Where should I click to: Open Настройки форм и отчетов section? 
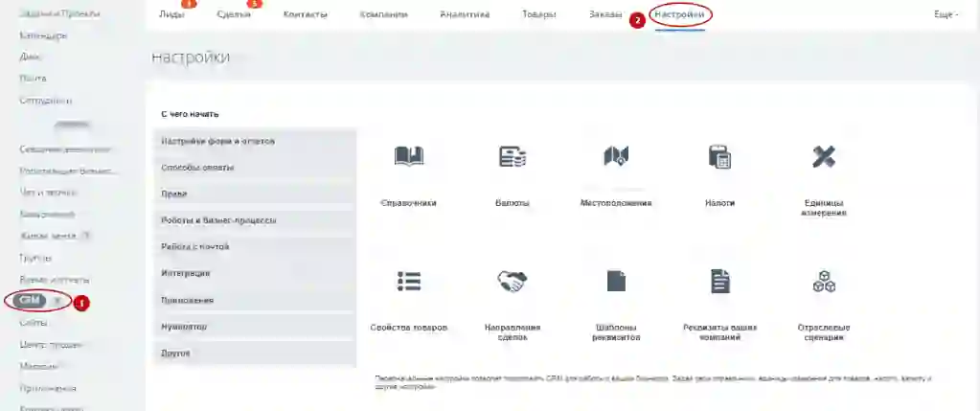pos(255,142)
